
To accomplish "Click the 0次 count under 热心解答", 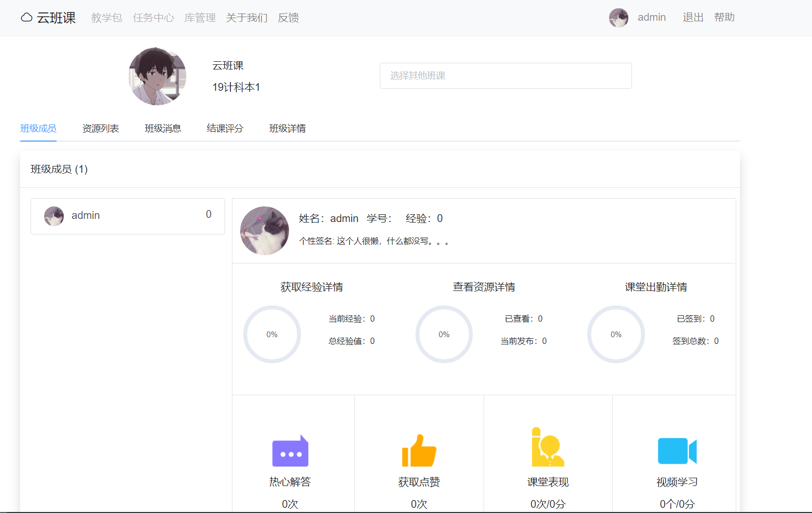I will click(290, 504).
